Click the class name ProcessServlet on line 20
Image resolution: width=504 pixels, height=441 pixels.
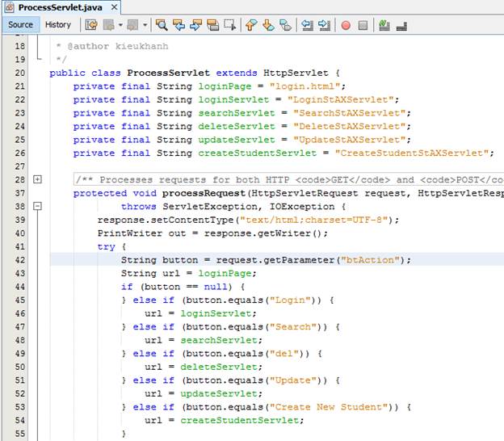tap(169, 73)
